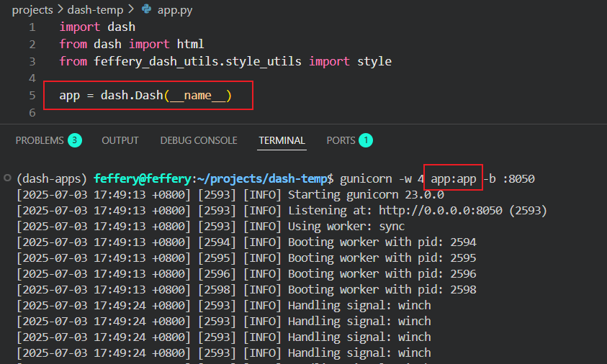Viewport: 607px width, 364px height.
Task: Click the chevron between 'projects' and 'dash-temp'
Action: tap(60, 9)
